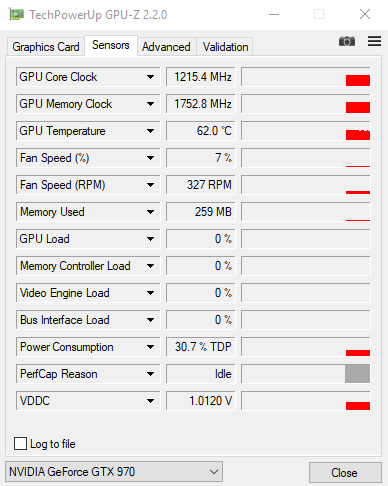Expand the VDDC sensor dropdown arrow
Image resolution: width=388 pixels, height=486 pixels.
pos(150,401)
